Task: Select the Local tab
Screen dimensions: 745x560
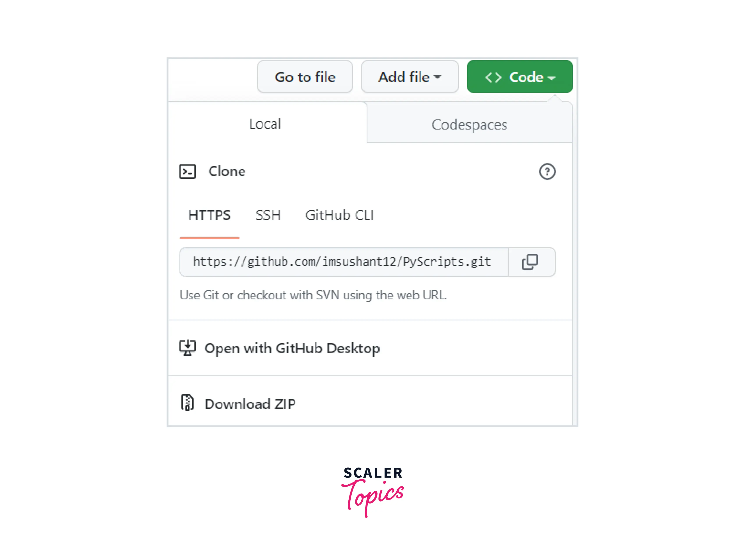Action: (x=265, y=124)
